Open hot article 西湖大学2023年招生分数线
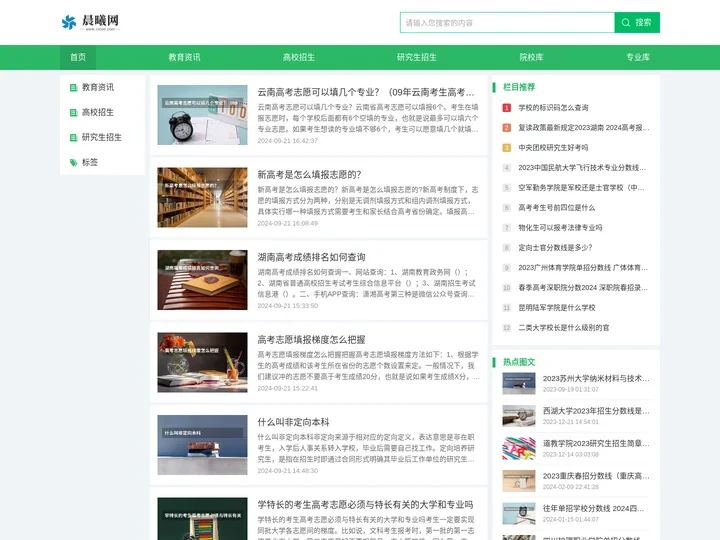Viewport: 720px width, 540px height. (x=596, y=411)
